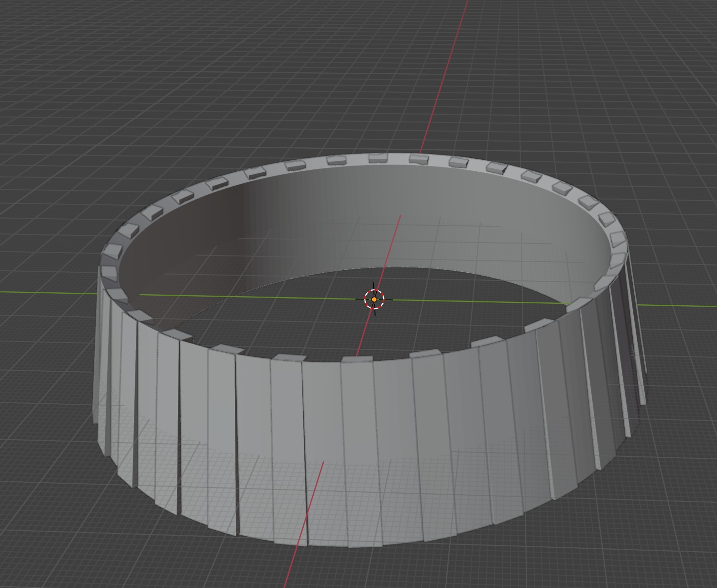Click the rim tooth at the ring's far right
717x588 pixels.
pos(618,238)
